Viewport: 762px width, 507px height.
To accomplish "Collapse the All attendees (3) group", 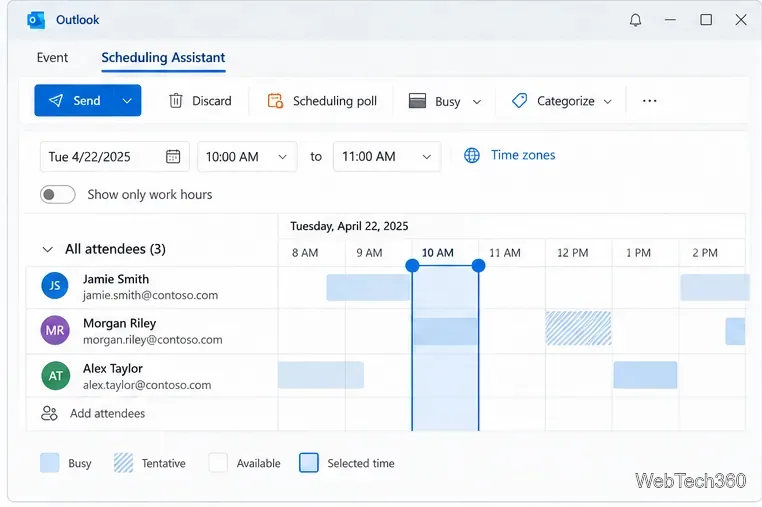I will click(48, 249).
